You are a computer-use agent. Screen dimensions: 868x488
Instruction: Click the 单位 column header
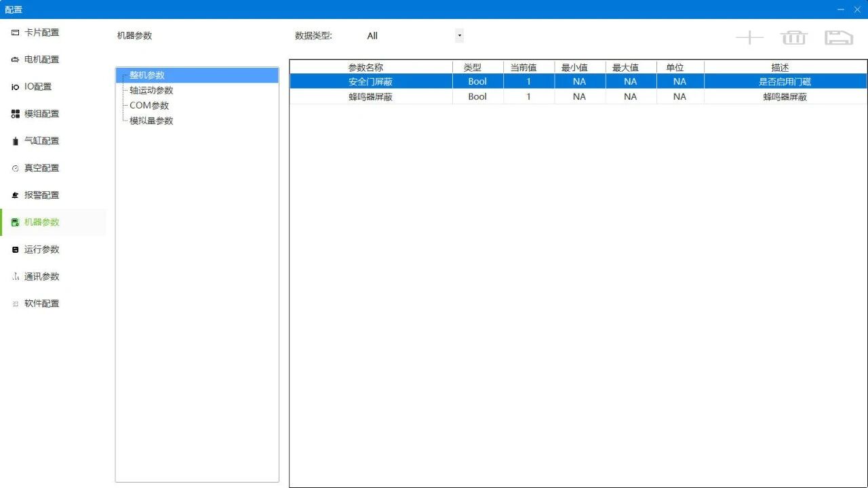tap(680, 67)
